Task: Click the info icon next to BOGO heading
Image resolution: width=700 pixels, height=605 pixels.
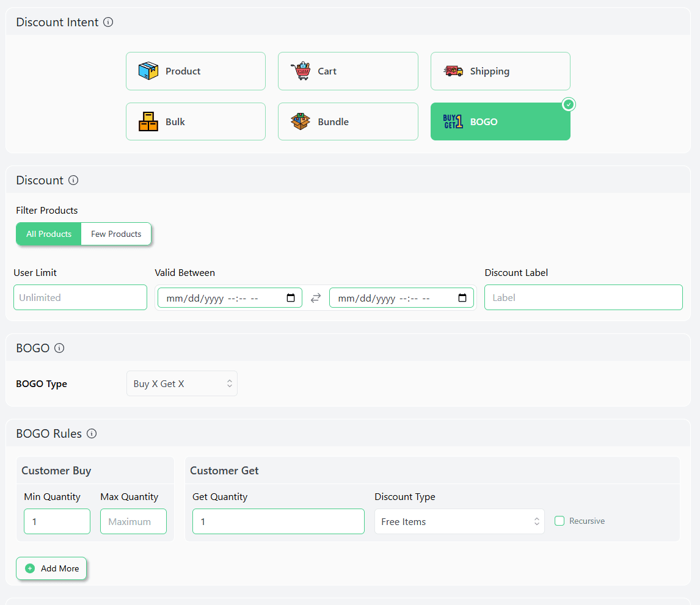Action: 59,348
